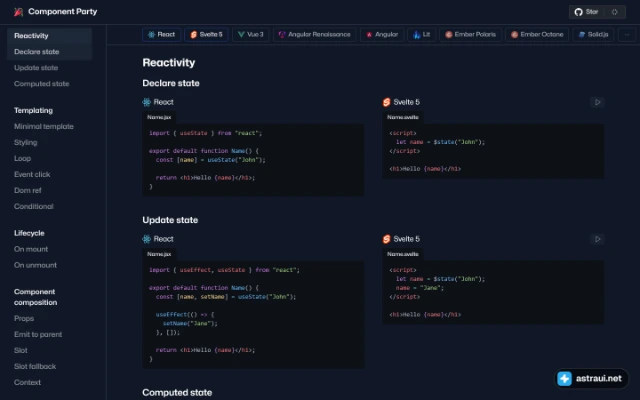640x400 pixels.
Task: Select the React framework tab
Action: (162, 35)
